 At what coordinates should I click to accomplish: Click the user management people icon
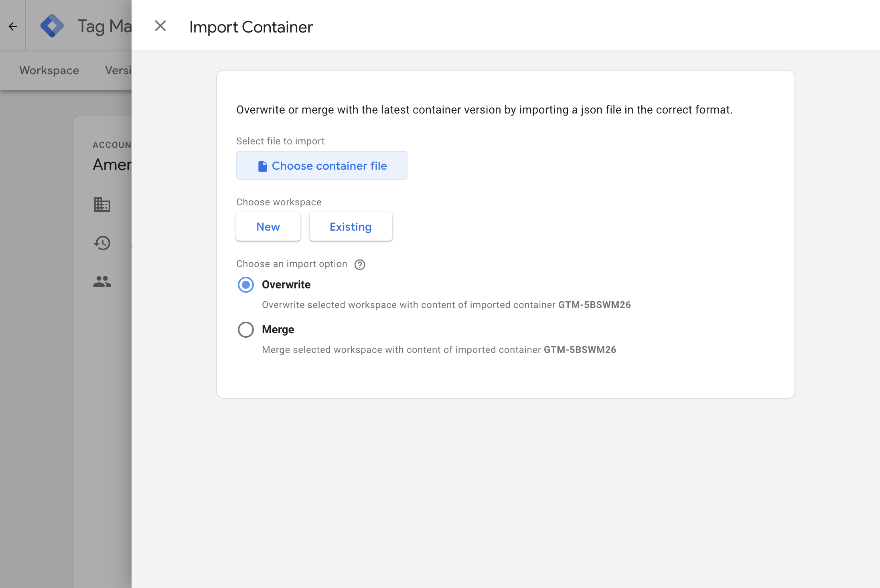pyautogui.click(x=102, y=282)
